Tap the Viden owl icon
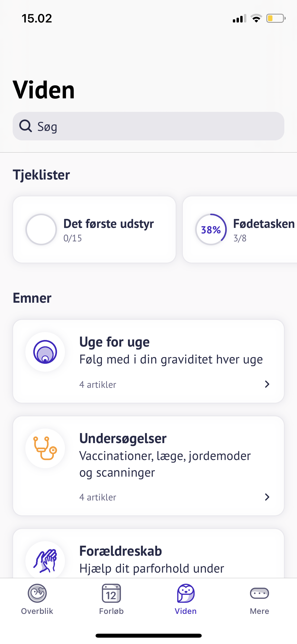Screen dimensions: 297x644 186,593
